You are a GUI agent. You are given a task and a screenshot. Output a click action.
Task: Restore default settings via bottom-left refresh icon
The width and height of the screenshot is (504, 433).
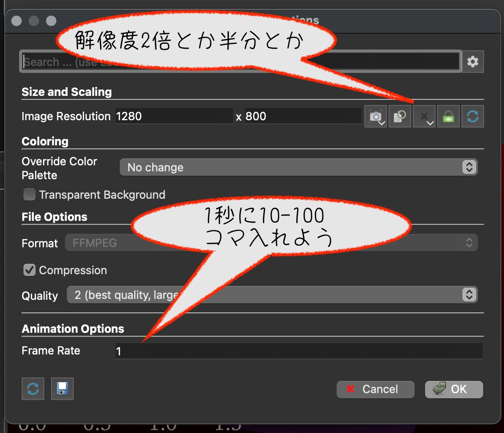(33, 388)
